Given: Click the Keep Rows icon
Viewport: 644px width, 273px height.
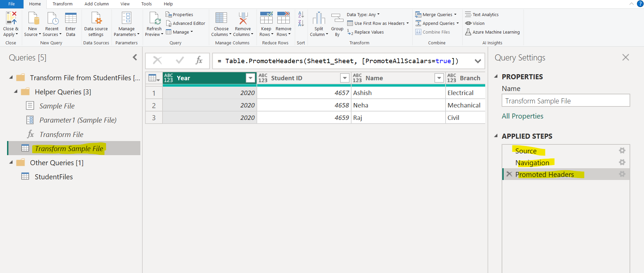Looking at the screenshot, I should click(266, 18).
